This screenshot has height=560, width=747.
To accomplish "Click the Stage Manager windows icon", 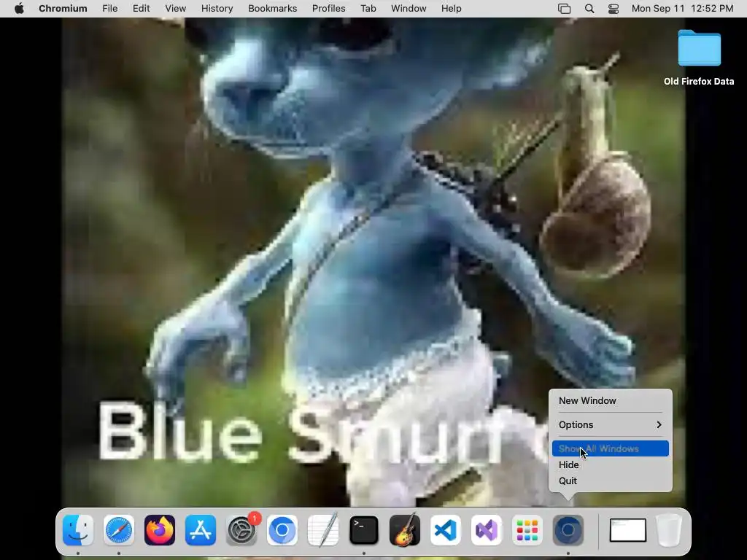I will click(564, 9).
